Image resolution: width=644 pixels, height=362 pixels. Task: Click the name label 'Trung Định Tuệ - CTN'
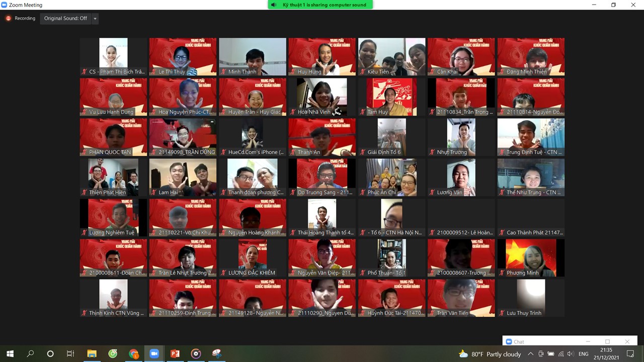[x=534, y=152]
